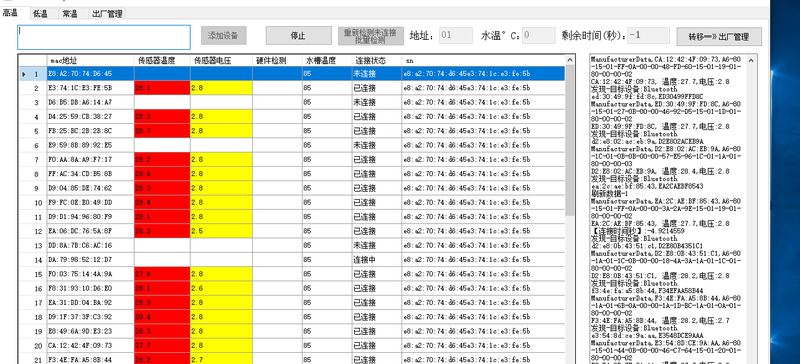The height and width of the screenshot is (364, 800).
Task: Open the 常温 tab
Action: tap(70, 14)
